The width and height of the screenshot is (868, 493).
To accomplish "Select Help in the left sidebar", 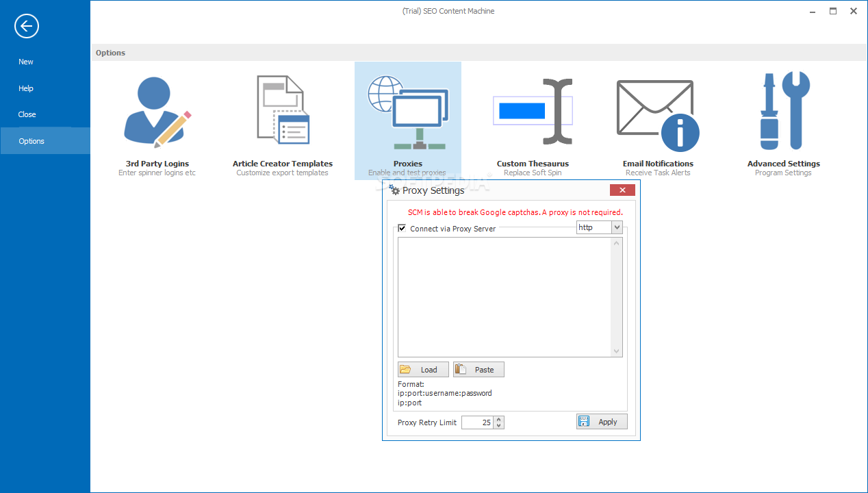I will point(26,88).
